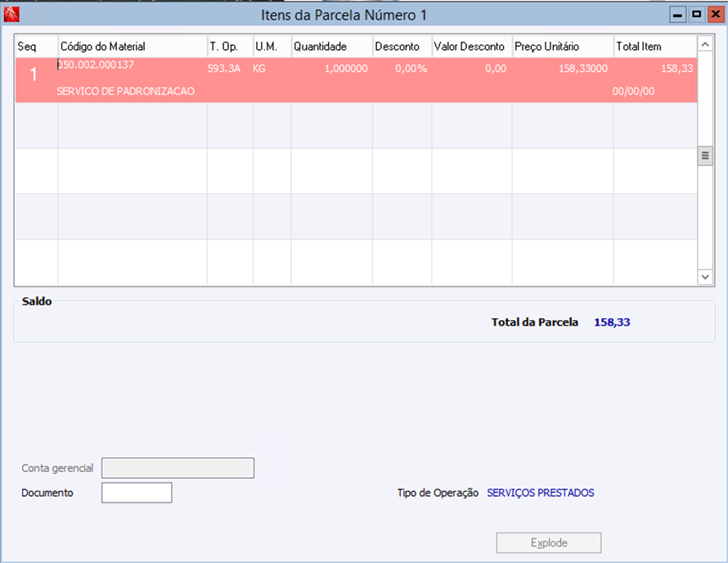Click the T. Op. column header
The image size is (728, 563).
pyautogui.click(x=231, y=47)
